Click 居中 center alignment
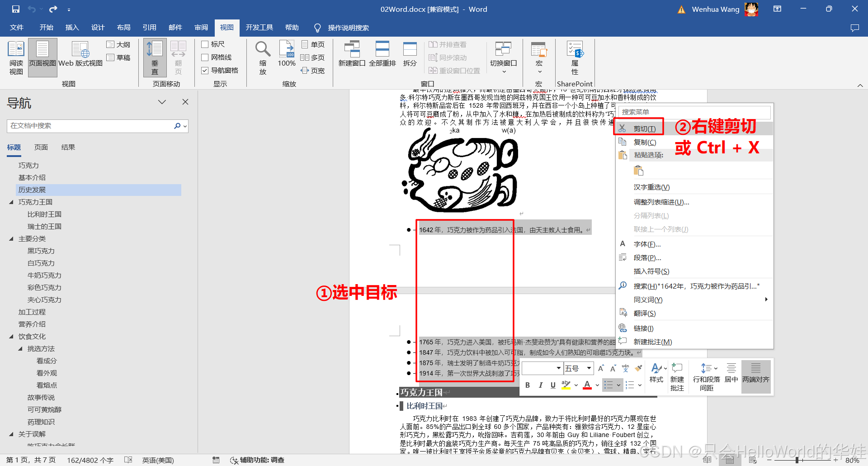868x466 pixels. coord(731,373)
